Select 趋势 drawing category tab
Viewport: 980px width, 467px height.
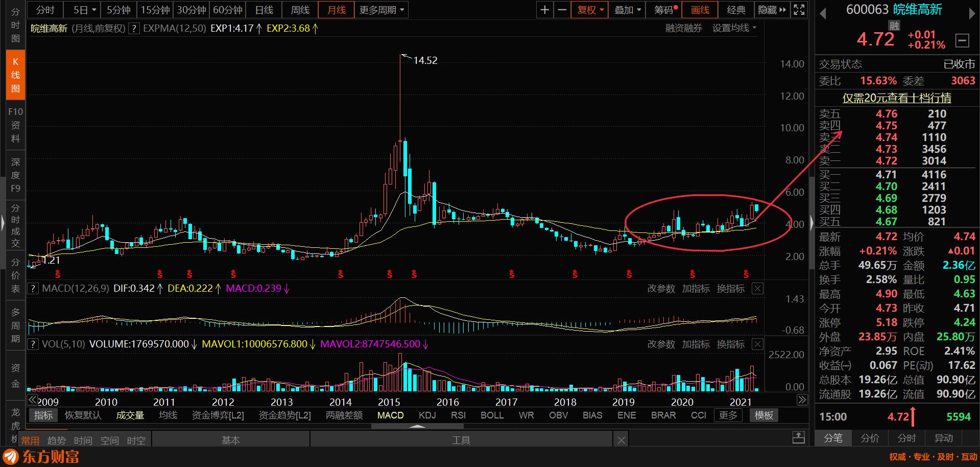pos(56,440)
